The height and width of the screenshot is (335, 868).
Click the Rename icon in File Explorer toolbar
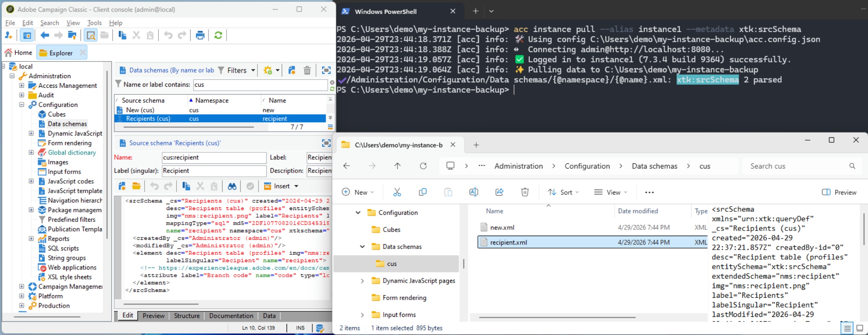[x=474, y=192]
